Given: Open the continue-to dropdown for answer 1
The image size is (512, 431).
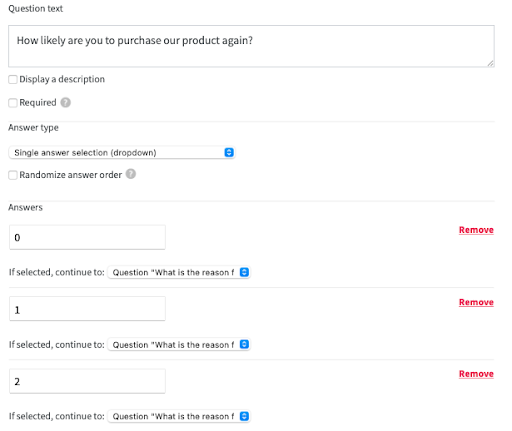Looking at the screenshot, I should (x=179, y=344).
